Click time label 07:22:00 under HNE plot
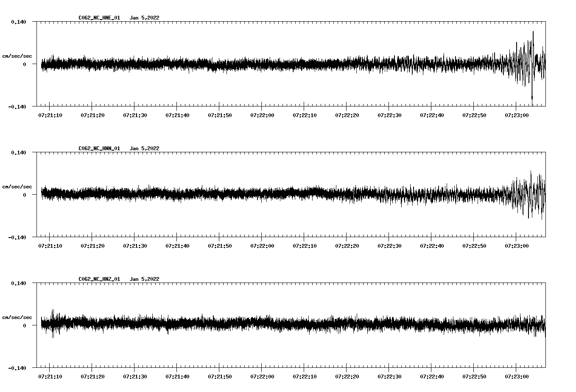The height and width of the screenshot is (392, 576). (x=262, y=115)
